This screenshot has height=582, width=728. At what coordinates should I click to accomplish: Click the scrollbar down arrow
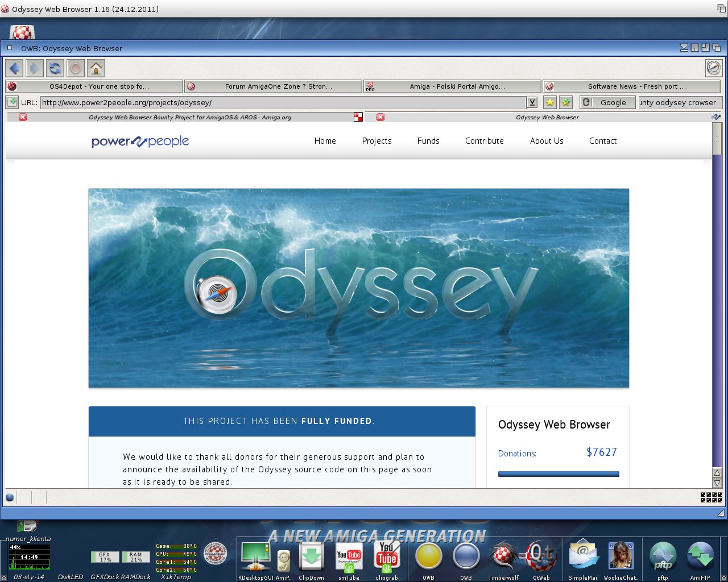pos(717,483)
